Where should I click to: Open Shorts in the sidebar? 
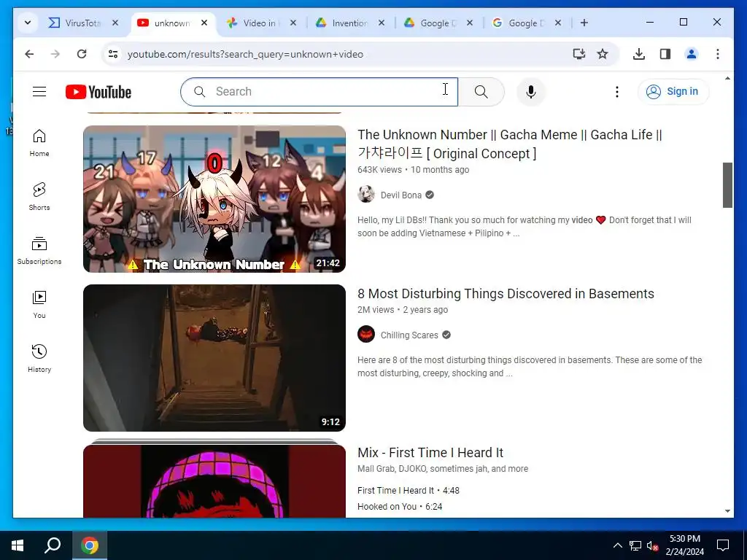click(39, 197)
